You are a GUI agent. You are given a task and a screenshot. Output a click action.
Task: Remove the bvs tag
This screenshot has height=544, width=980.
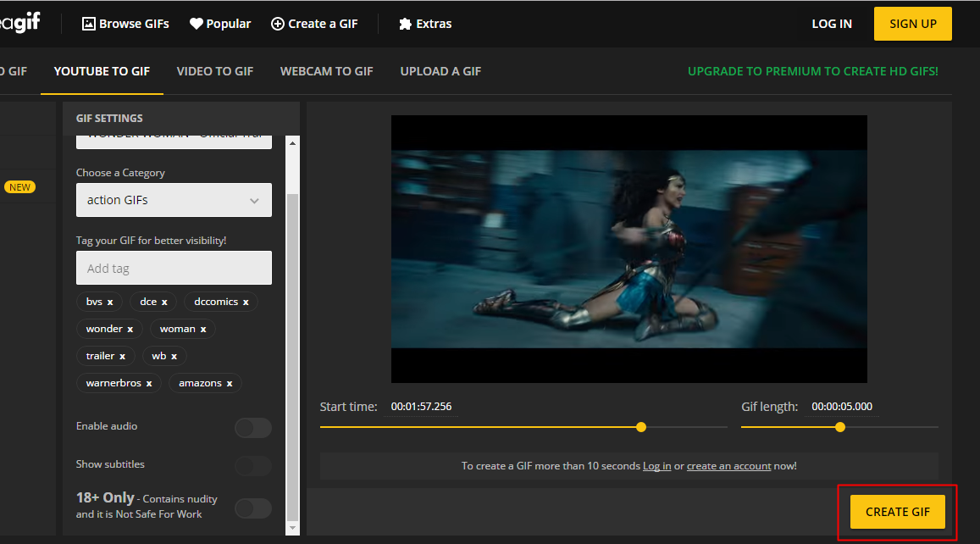point(110,302)
